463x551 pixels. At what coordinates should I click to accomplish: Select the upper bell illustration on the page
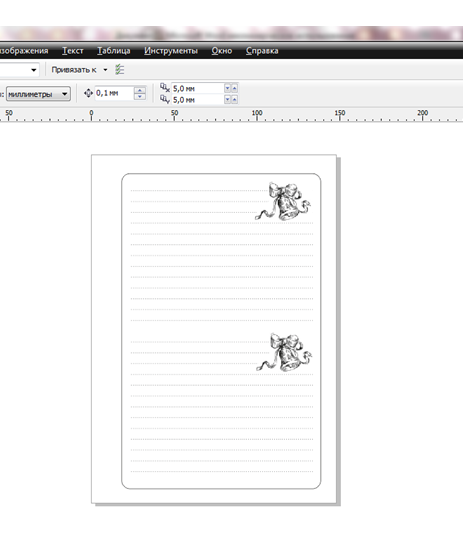283,201
